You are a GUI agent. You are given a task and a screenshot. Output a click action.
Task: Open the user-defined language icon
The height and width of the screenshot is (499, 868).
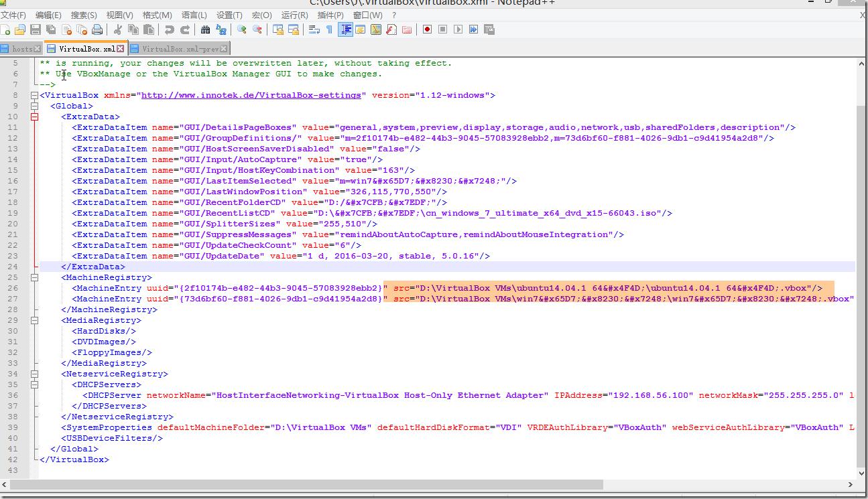tap(361, 29)
